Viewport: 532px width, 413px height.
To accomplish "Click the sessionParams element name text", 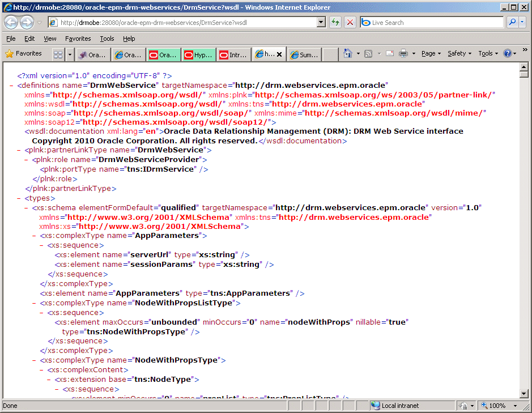I will 161,265.
